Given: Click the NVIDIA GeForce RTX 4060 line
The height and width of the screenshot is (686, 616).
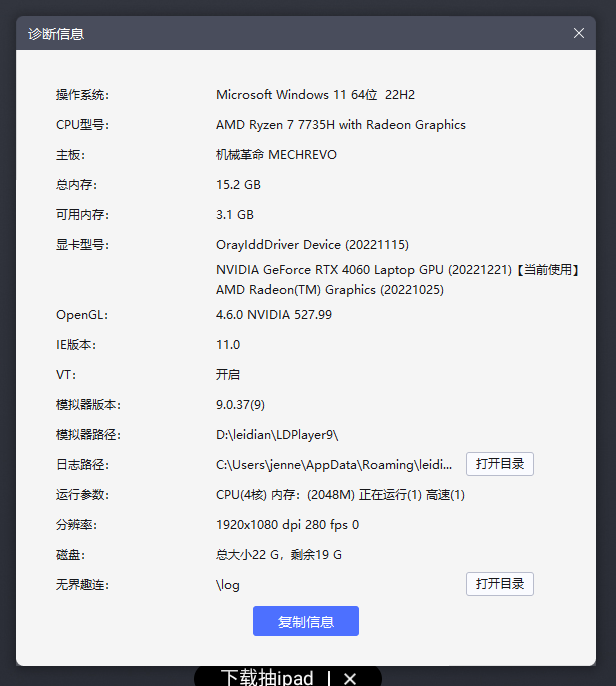Looking at the screenshot, I should [397, 270].
